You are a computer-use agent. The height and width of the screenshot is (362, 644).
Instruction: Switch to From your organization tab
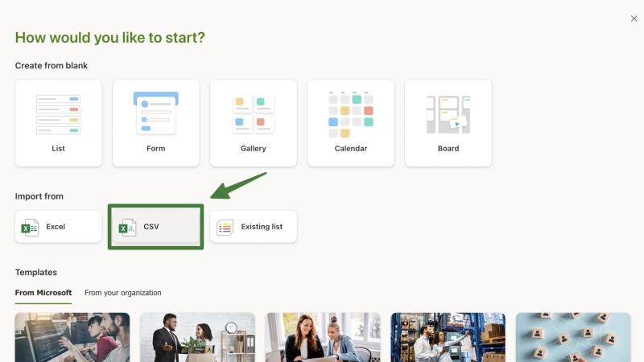point(123,293)
